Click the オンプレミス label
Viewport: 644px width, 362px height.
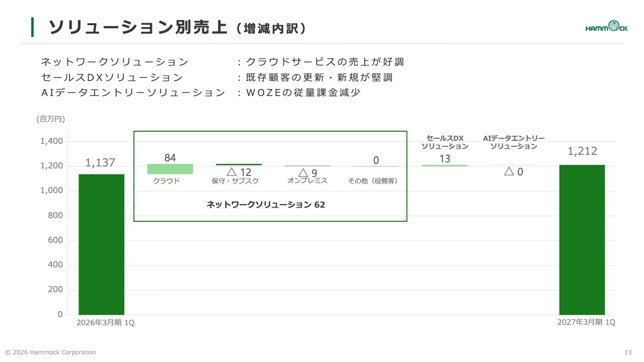(x=307, y=181)
